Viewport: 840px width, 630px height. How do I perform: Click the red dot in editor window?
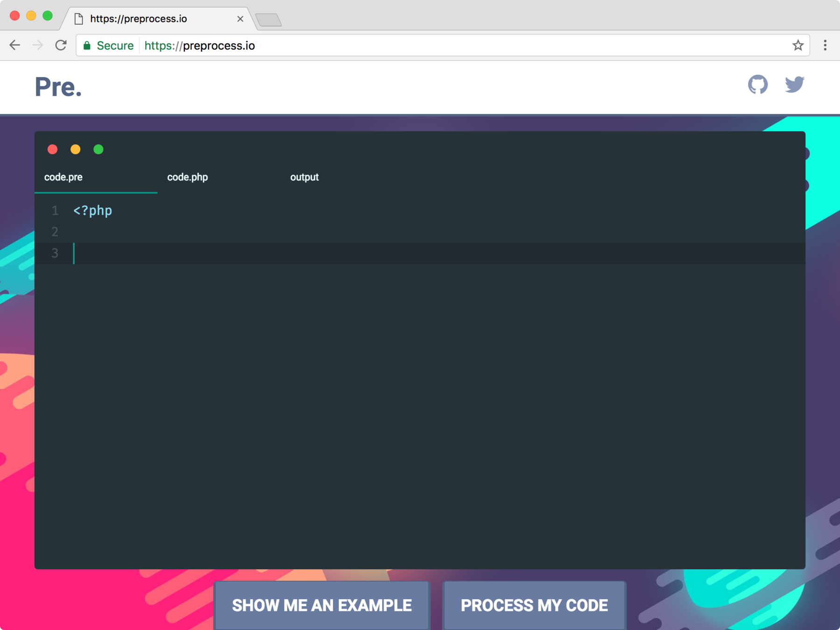(53, 149)
